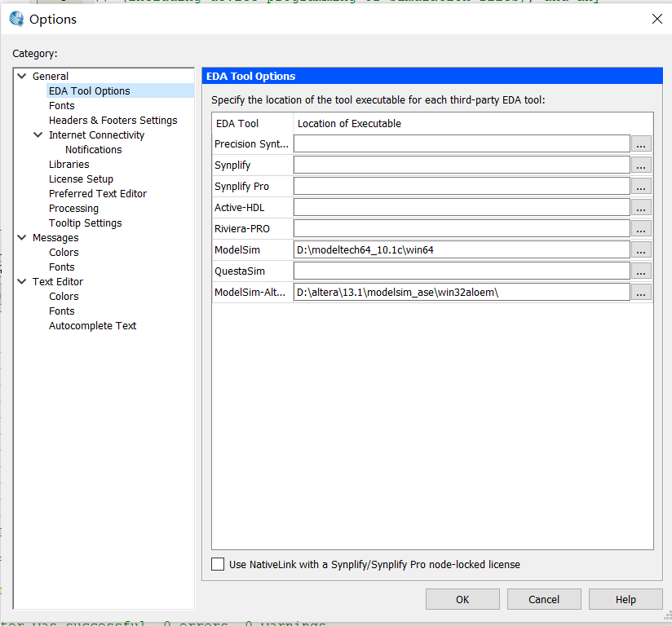The width and height of the screenshot is (672, 626).
Task: Click the Synplify path field
Action: (x=462, y=165)
